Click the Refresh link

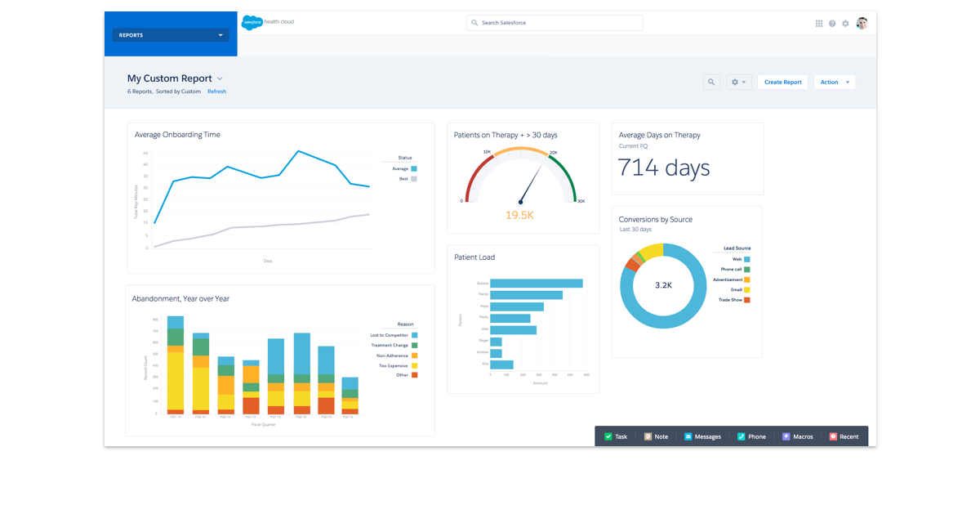216,92
